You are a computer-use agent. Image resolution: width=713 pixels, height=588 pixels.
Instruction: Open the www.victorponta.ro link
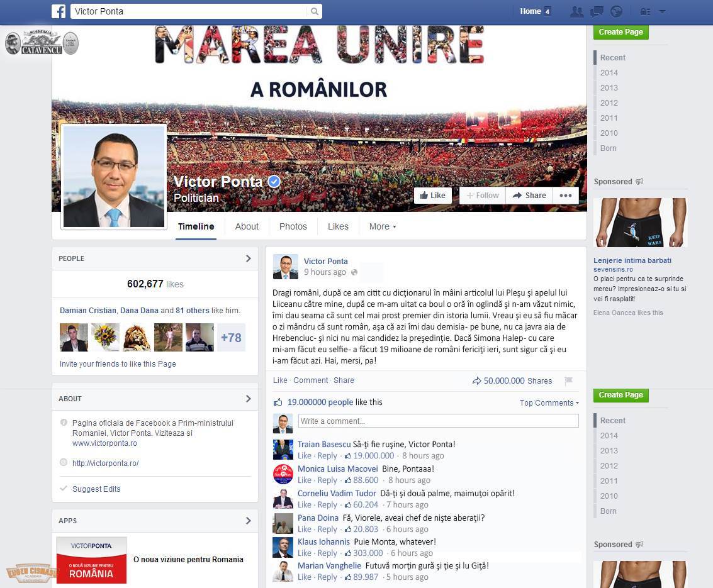pos(104,443)
